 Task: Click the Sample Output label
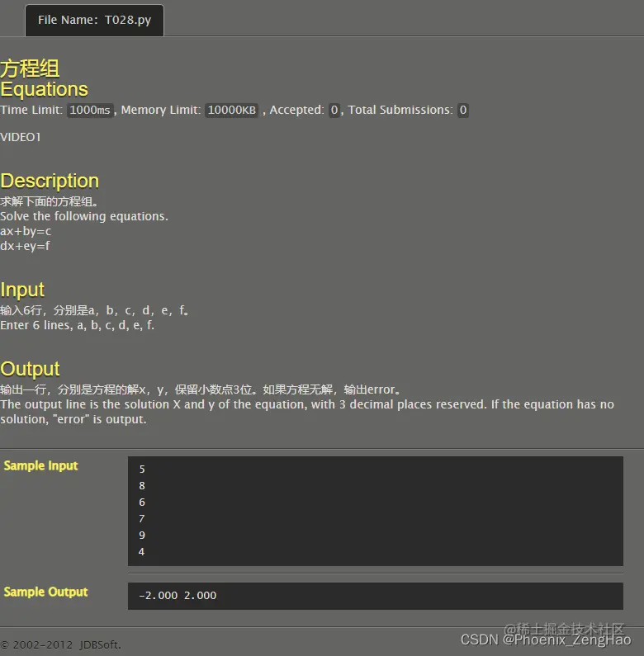click(45, 592)
